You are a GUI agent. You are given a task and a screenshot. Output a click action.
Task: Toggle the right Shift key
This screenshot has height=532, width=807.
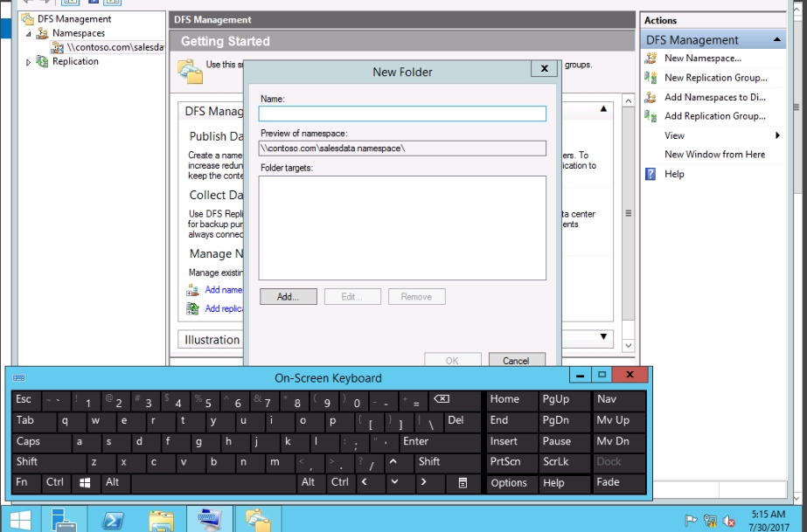448,461
